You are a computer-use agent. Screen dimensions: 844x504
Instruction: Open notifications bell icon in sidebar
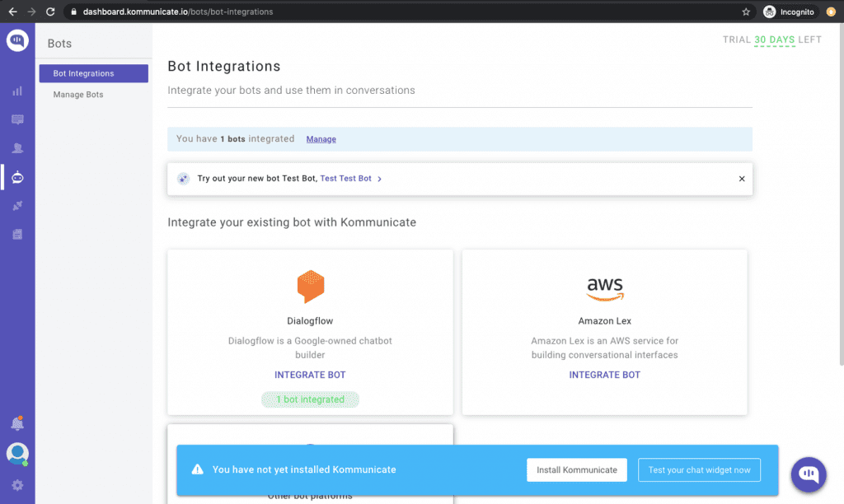coord(17,423)
